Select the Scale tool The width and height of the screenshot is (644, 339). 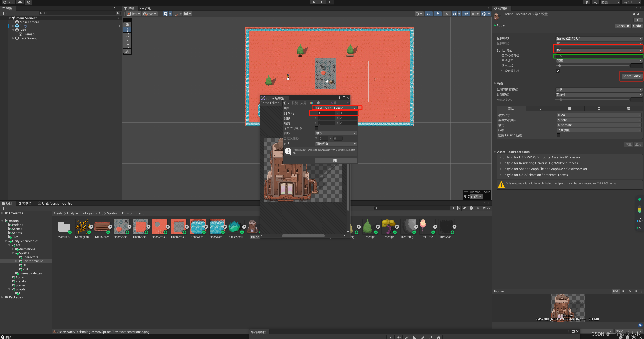point(127,41)
